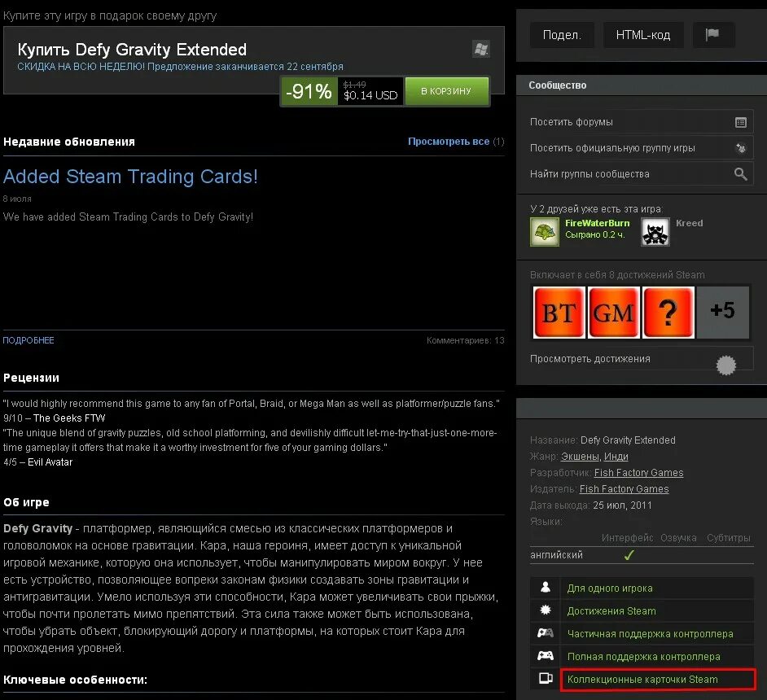
Task: Click the full controller support icon
Action: click(546, 655)
